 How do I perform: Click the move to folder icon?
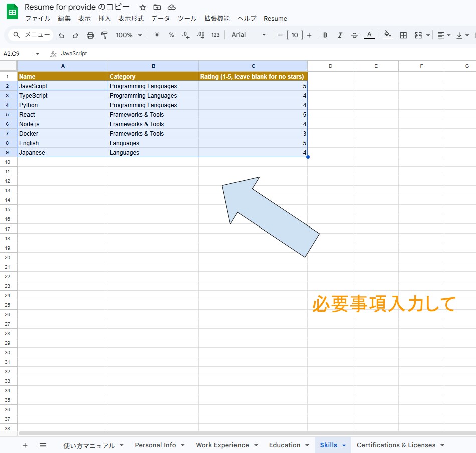pos(157,7)
